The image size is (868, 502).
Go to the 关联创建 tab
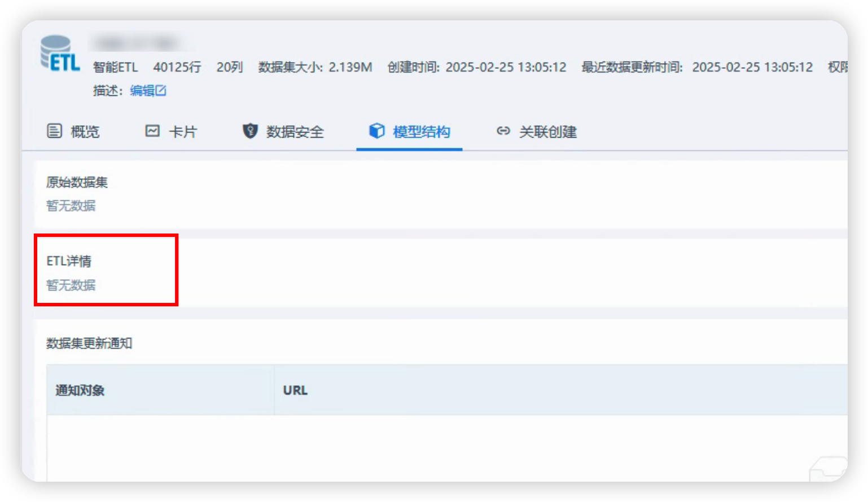pyautogui.click(x=536, y=131)
